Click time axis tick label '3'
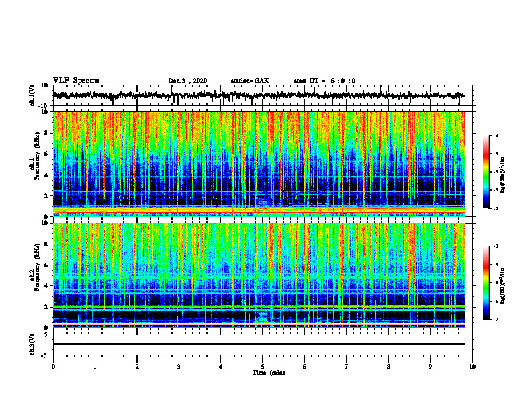This screenshot has width=532, height=411. pyautogui.click(x=179, y=367)
